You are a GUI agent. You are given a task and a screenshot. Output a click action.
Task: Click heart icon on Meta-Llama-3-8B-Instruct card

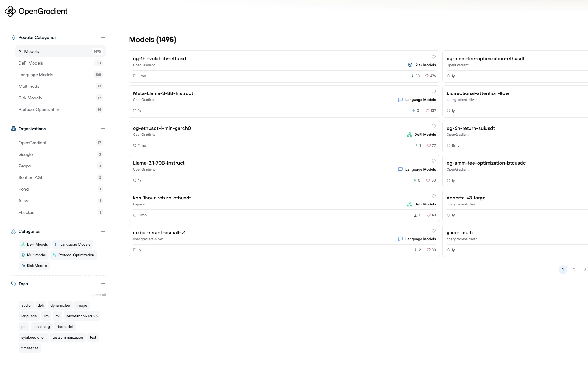tap(433, 92)
